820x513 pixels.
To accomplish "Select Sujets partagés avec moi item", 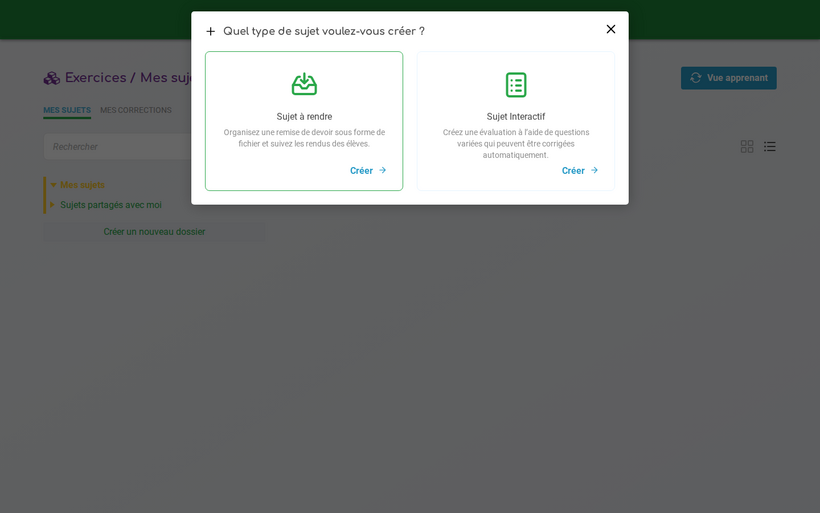I will (111, 205).
